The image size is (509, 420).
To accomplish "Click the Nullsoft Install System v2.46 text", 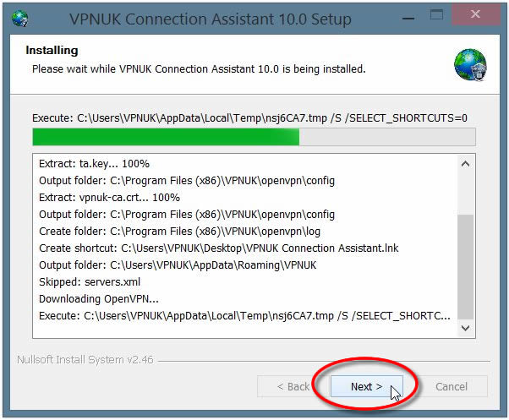I will coord(85,359).
